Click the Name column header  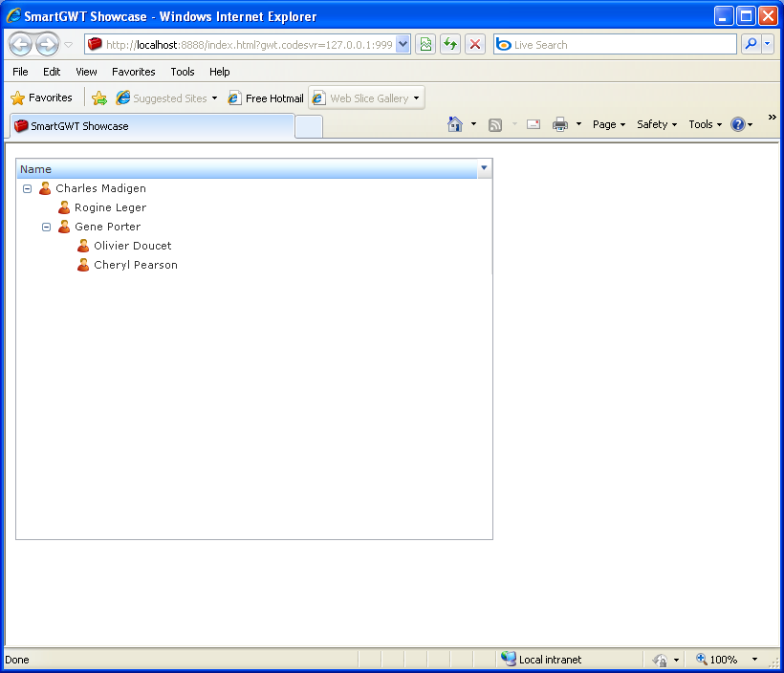coord(247,169)
